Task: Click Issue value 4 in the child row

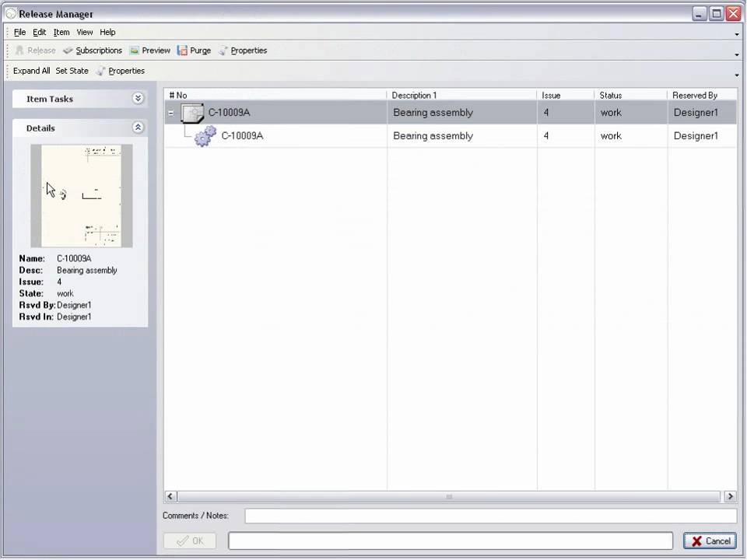Action: click(x=546, y=136)
